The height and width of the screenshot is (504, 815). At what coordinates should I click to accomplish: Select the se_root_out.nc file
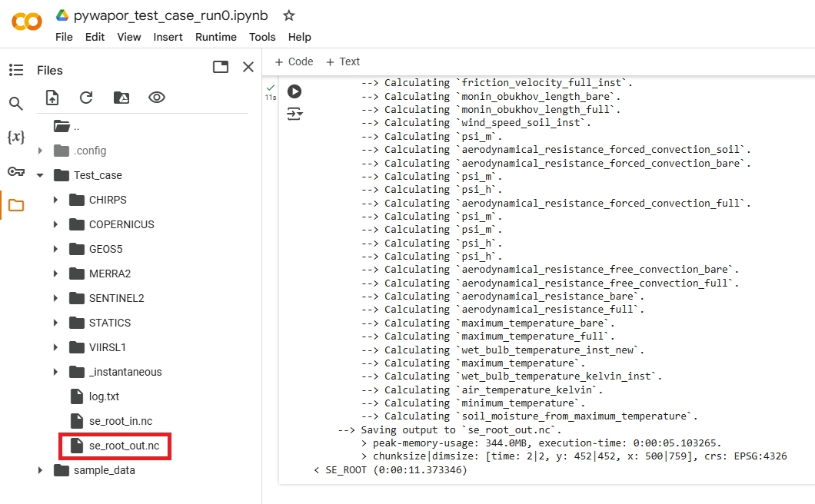pyautogui.click(x=123, y=446)
